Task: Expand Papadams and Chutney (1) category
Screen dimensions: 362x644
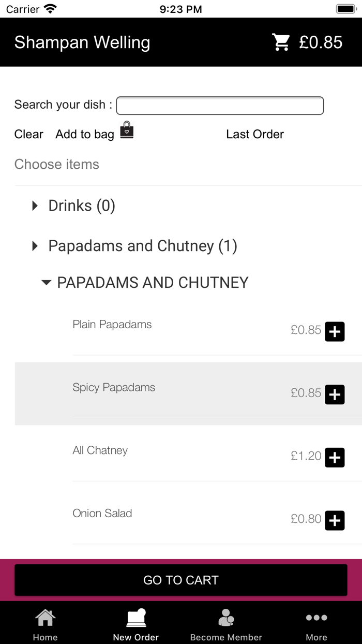Action: pyautogui.click(x=35, y=246)
